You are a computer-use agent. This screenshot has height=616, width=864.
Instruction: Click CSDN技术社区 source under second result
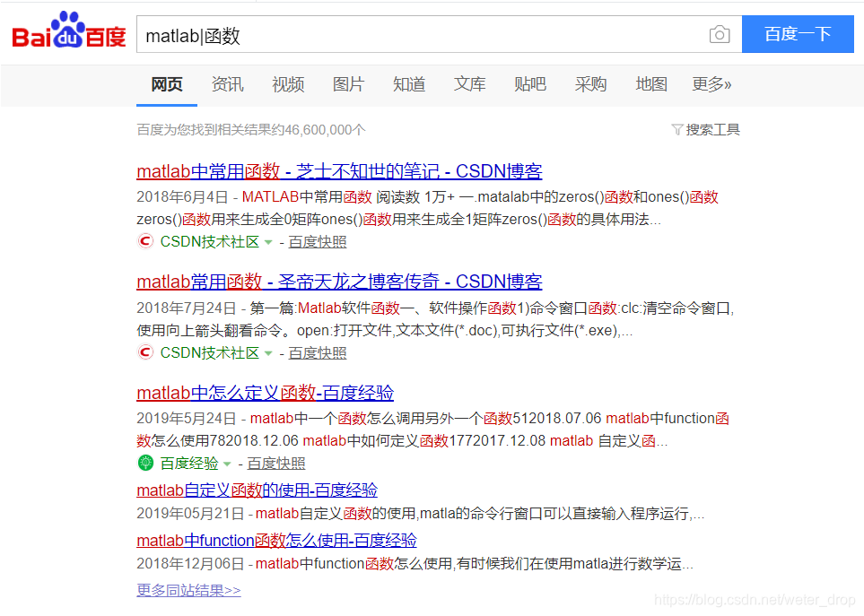pyautogui.click(x=209, y=353)
